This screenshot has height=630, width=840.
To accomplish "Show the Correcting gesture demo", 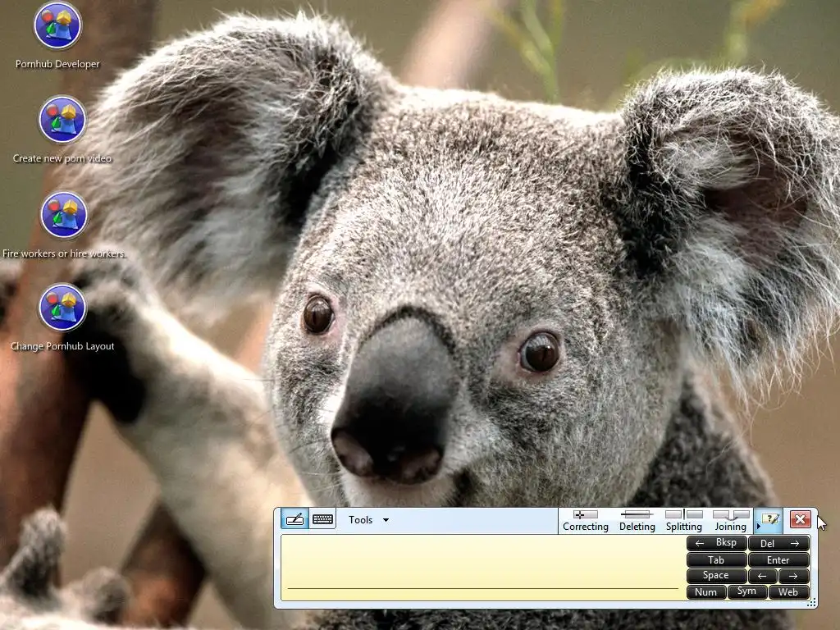I will coord(586,521).
